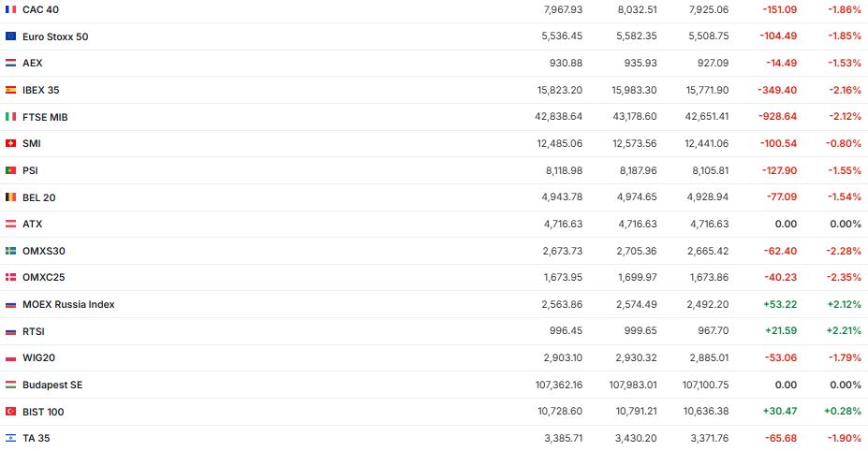This screenshot has width=868, height=451.
Task: Open the ATX index link
Action: tap(33, 224)
